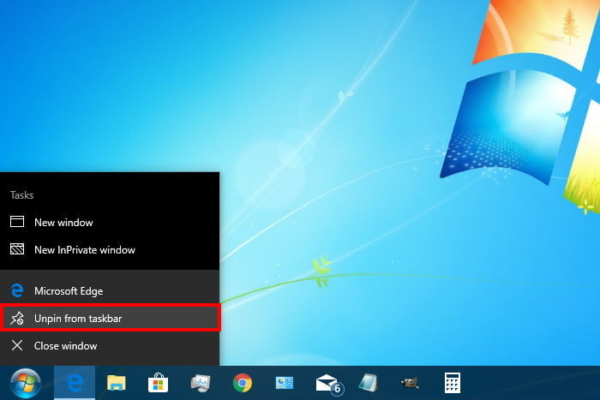Launch Microsoft Store from the taskbar

coord(158,383)
